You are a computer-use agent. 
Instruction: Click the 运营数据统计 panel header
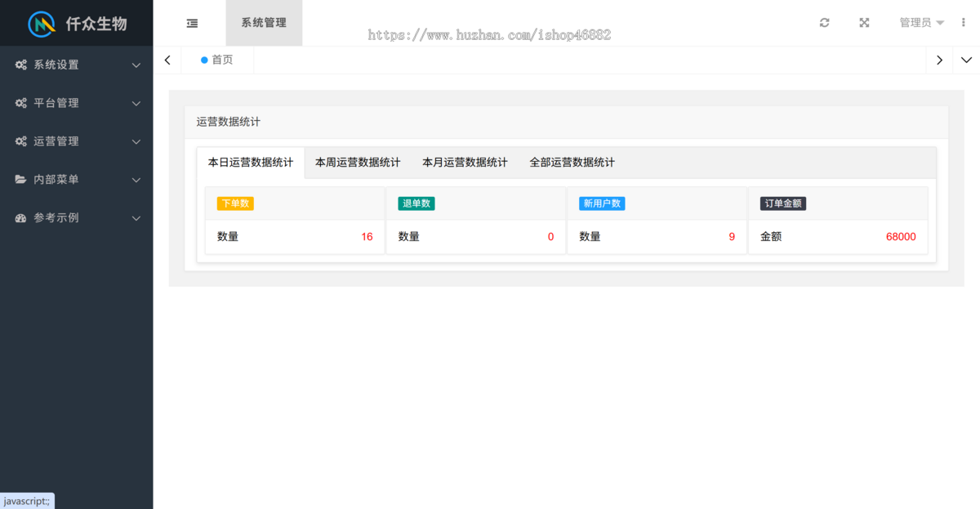tap(567, 122)
